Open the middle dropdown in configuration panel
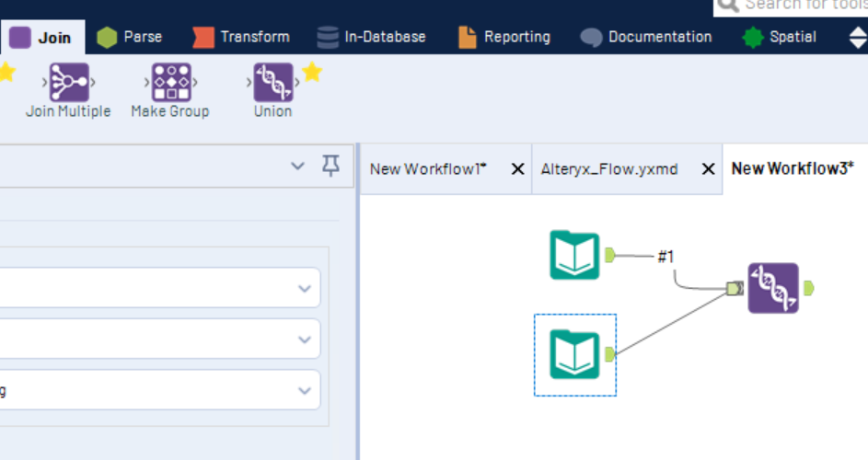 pyautogui.click(x=305, y=339)
